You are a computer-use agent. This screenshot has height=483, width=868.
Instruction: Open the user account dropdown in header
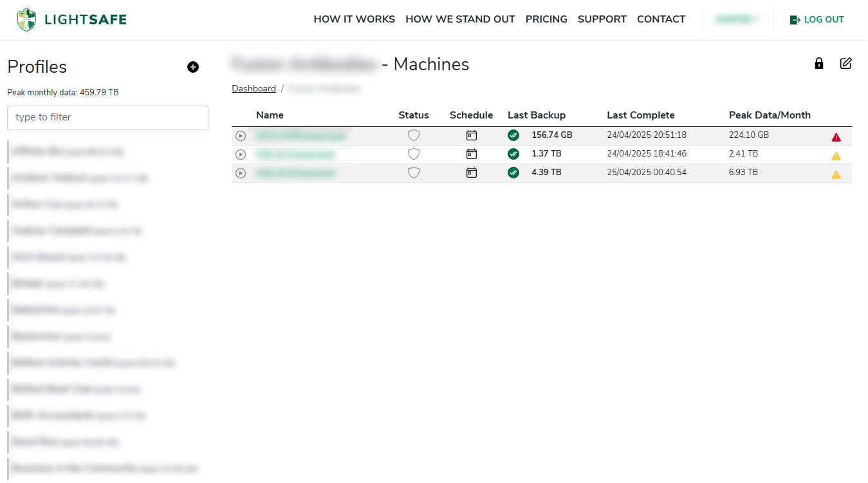pos(737,19)
